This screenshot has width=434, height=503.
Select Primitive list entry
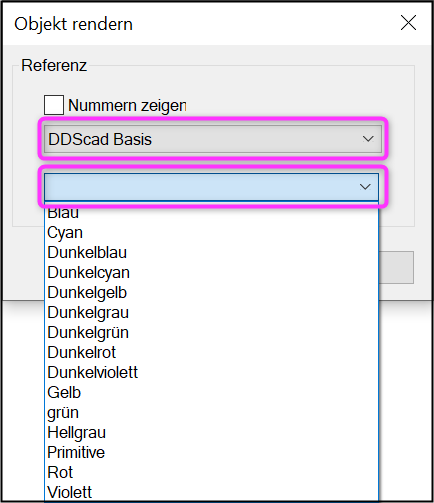tap(212, 452)
